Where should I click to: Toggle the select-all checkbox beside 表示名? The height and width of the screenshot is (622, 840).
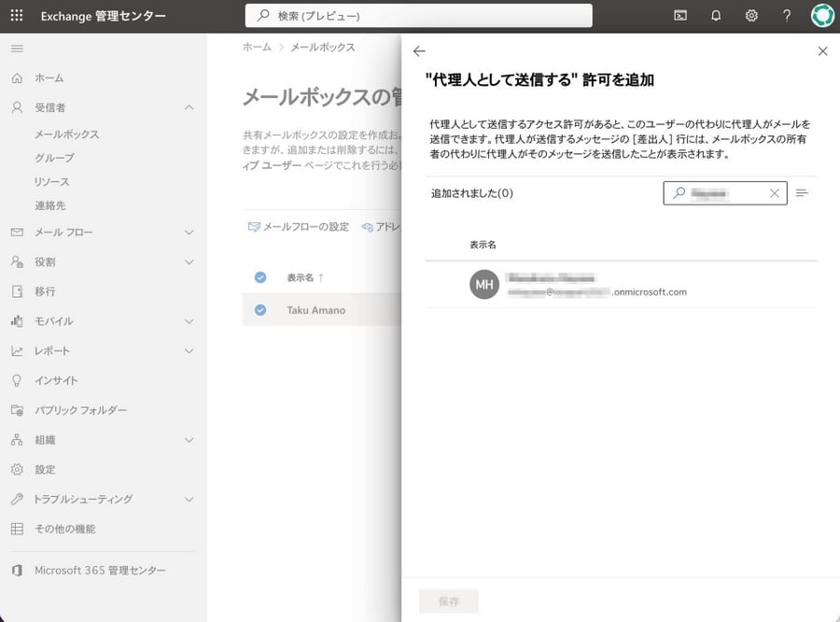(x=260, y=277)
